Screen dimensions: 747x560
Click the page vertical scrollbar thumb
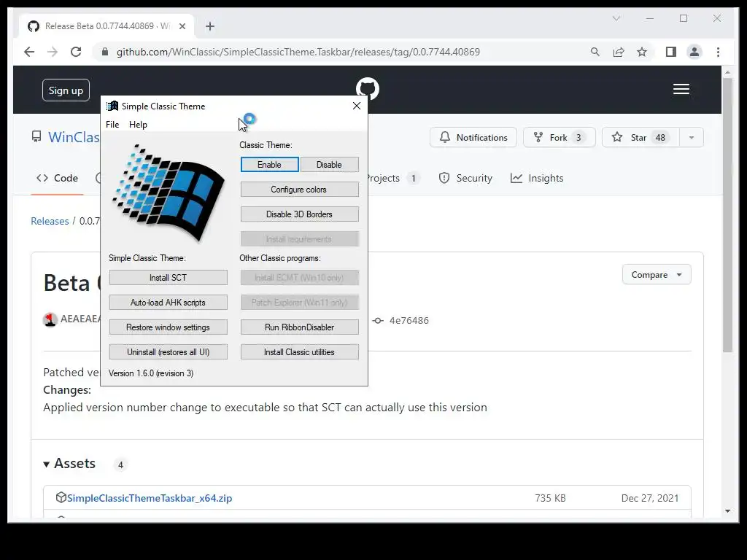727,214
